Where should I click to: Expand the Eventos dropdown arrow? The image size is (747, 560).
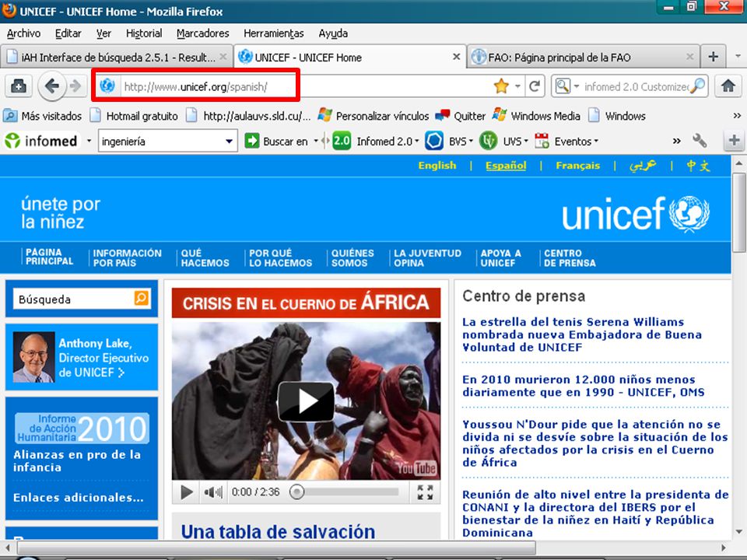pyautogui.click(x=596, y=141)
